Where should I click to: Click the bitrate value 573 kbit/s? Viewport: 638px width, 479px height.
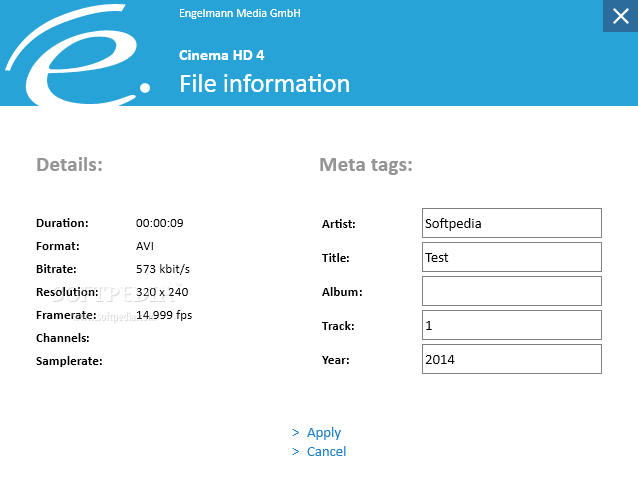coord(163,269)
